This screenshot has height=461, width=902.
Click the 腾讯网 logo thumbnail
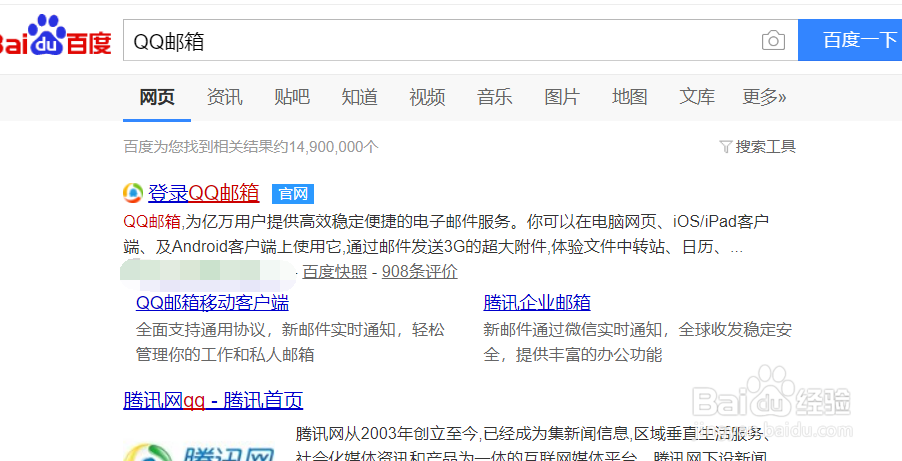point(198,452)
